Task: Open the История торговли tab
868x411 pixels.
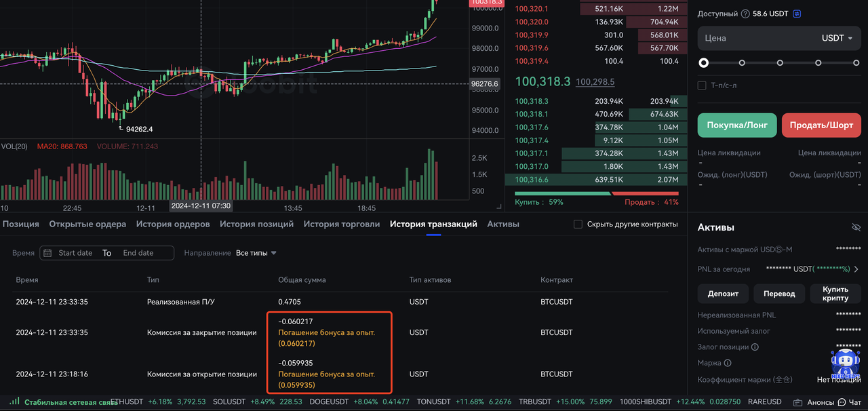Action: pos(342,224)
